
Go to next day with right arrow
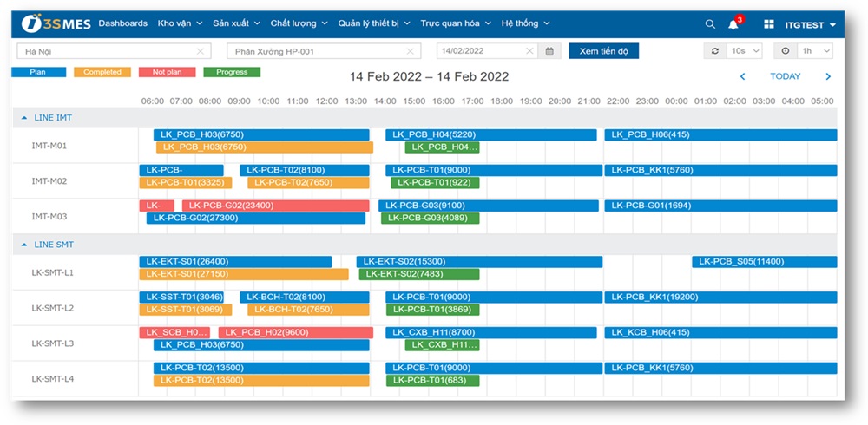click(828, 76)
